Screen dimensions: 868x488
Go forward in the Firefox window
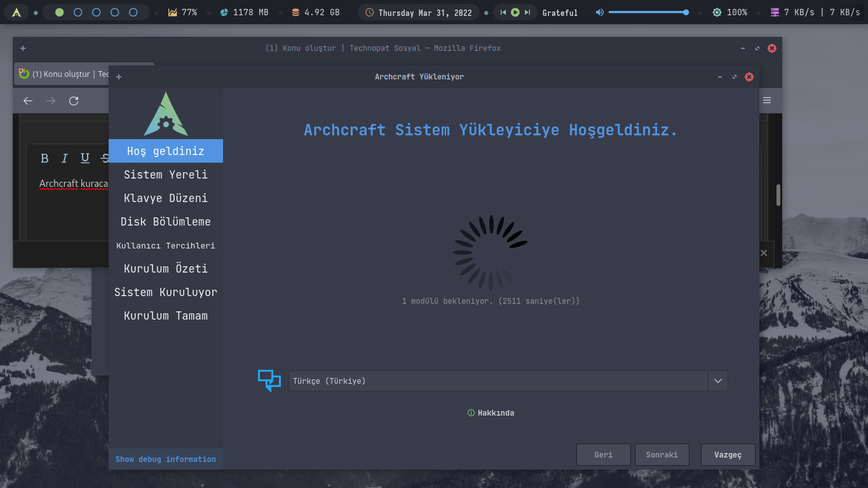pyautogui.click(x=51, y=100)
